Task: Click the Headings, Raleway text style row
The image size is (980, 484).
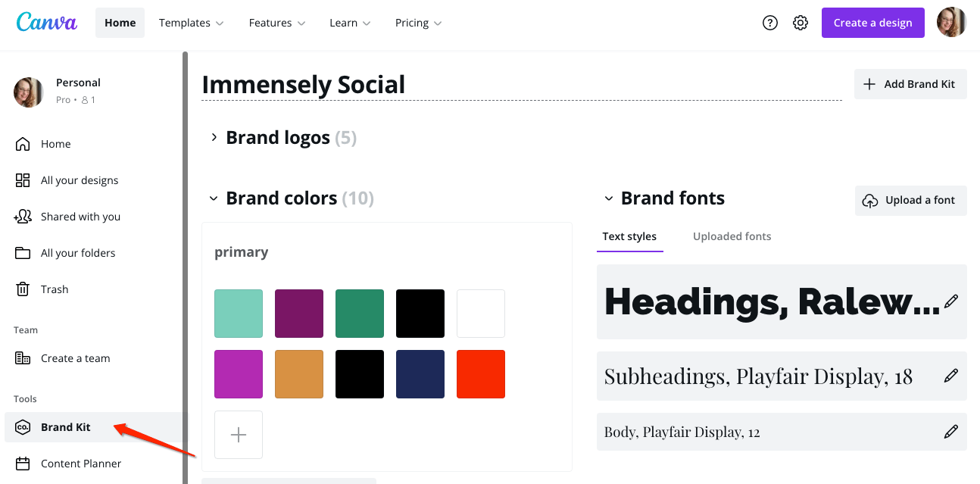Action: (x=782, y=301)
